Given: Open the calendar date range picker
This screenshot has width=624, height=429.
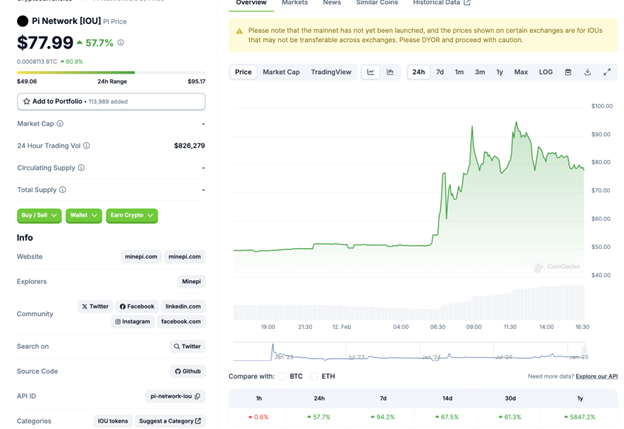Looking at the screenshot, I should click(x=568, y=72).
